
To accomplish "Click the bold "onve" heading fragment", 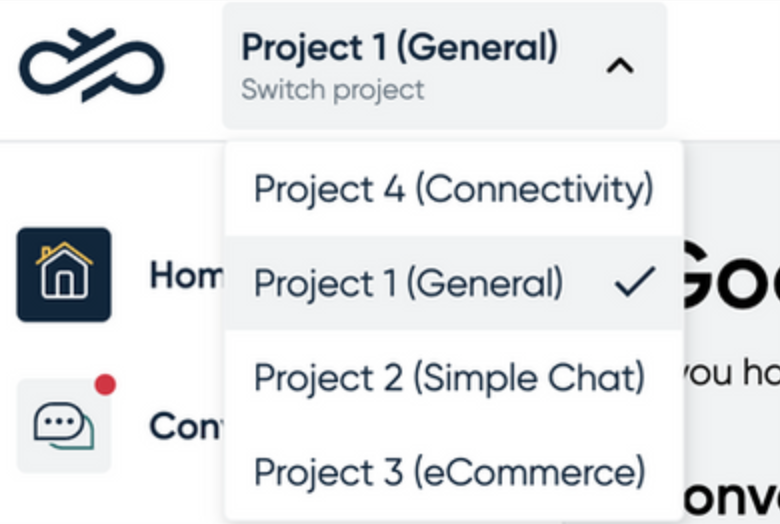I will [x=732, y=498].
